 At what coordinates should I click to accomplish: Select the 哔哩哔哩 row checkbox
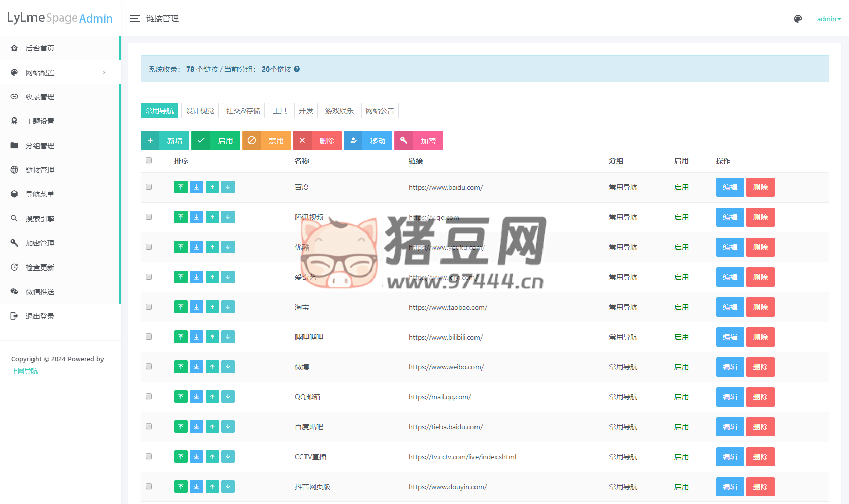point(149,337)
